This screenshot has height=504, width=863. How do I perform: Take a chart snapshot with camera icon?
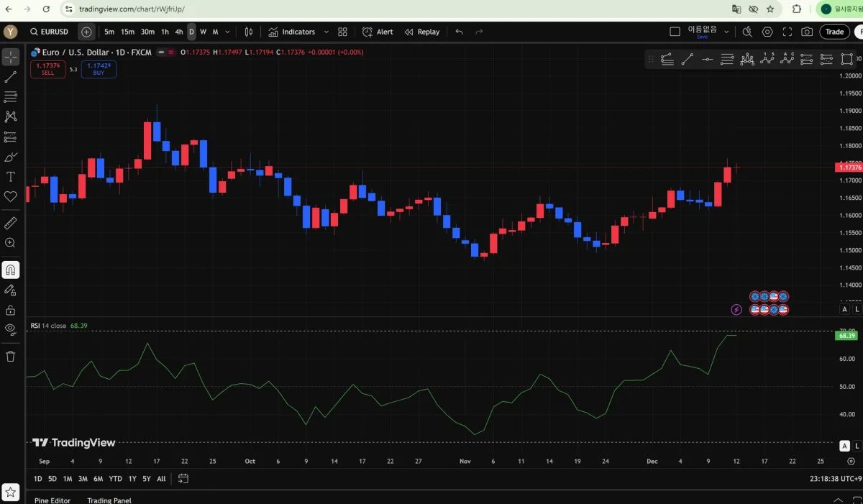(x=807, y=32)
